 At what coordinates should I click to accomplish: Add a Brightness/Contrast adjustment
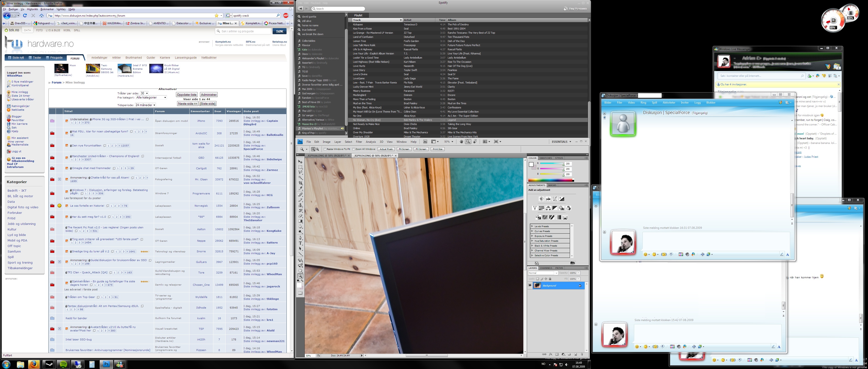pyautogui.click(x=541, y=199)
